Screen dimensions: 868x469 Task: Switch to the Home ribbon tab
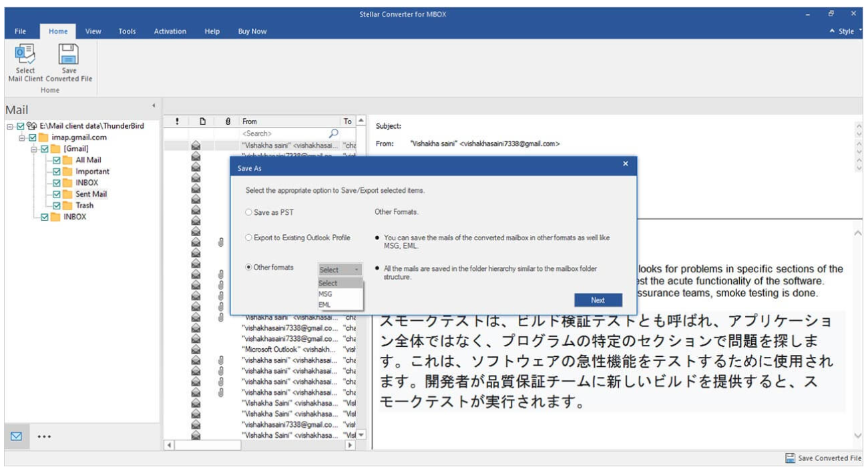tap(58, 31)
